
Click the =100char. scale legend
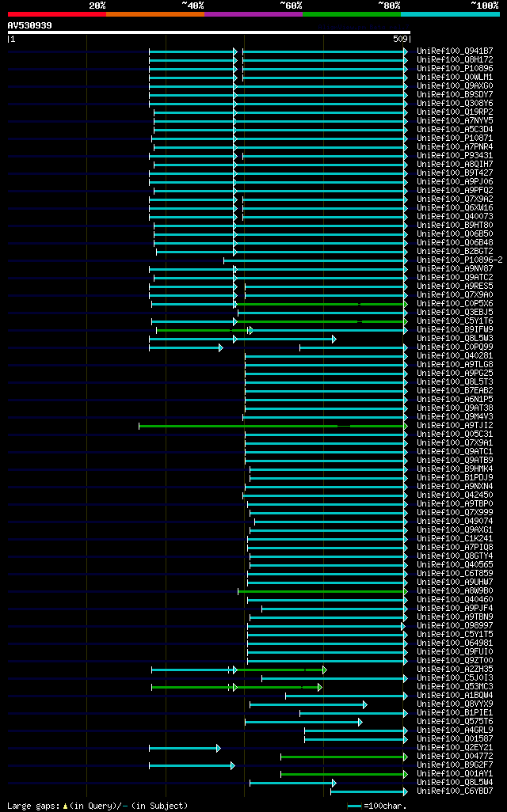tap(377, 806)
